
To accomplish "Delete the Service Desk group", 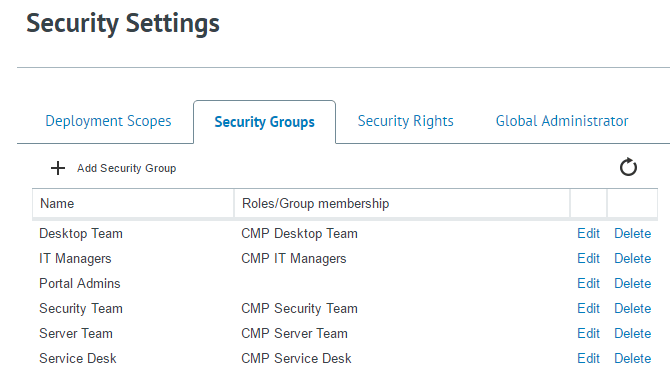I will [x=632, y=358].
